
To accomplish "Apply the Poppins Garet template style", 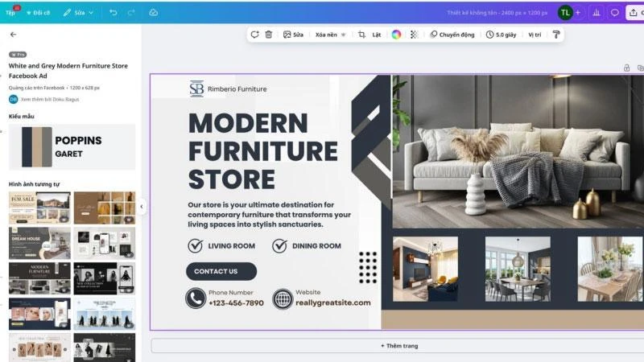I will pyautogui.click(x=72, y=147).
